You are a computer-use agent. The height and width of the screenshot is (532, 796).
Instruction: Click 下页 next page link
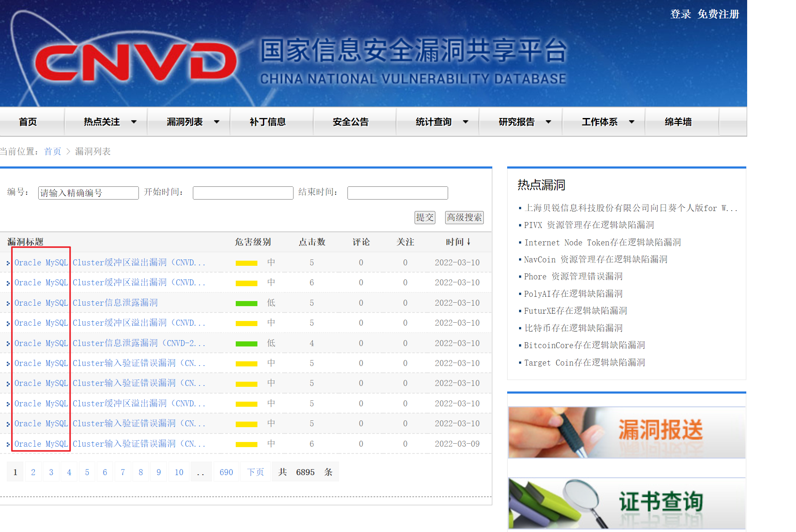pyautogui.click(x=256, y=472)
